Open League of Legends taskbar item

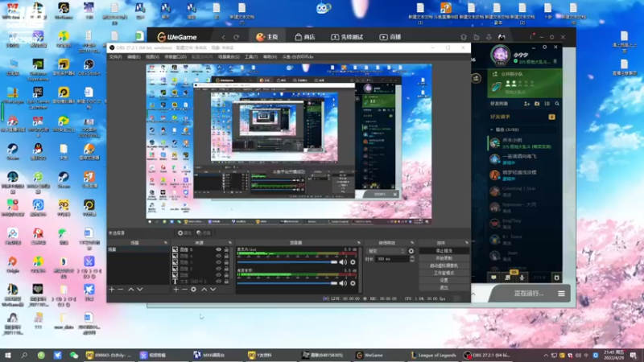(434, 356)
